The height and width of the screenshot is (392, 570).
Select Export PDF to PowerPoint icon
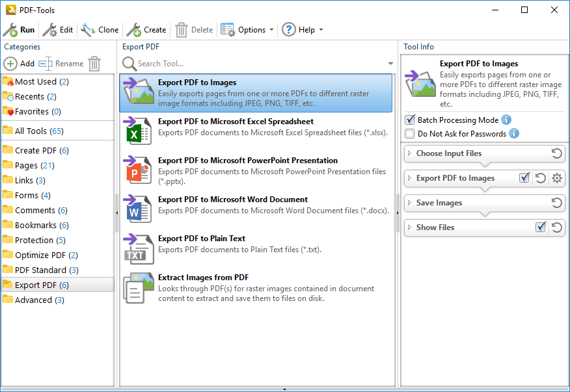(x=138, y=170)
